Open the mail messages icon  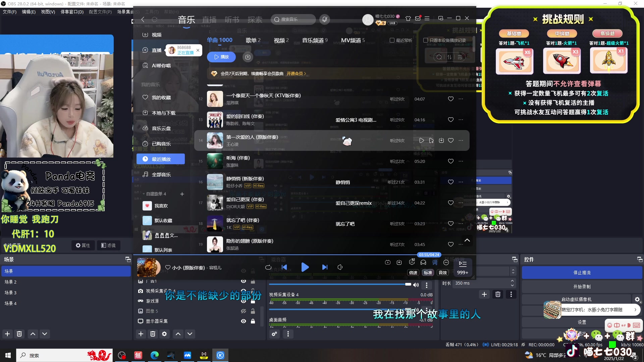418,18
